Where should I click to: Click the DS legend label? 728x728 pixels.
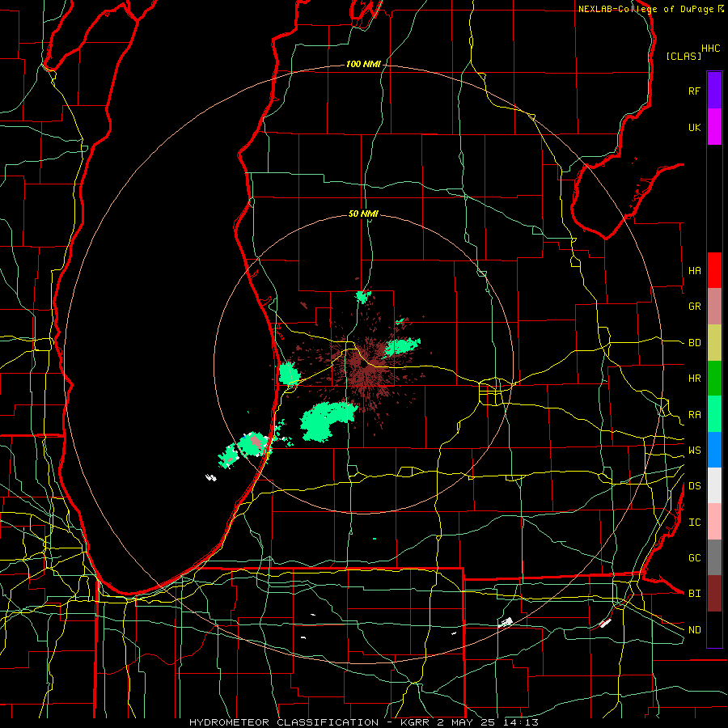694,486
